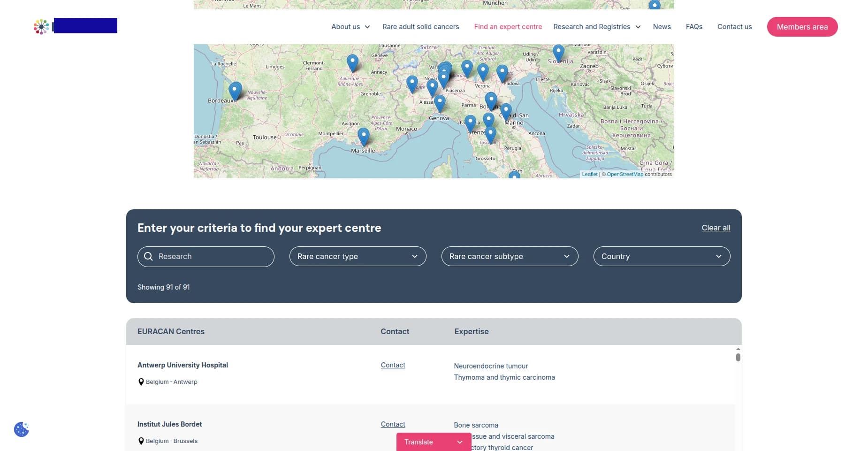The height and width of the screenshot is (451, 868).
Task: Open the Country filter dropdown
Action: point(662,256)
